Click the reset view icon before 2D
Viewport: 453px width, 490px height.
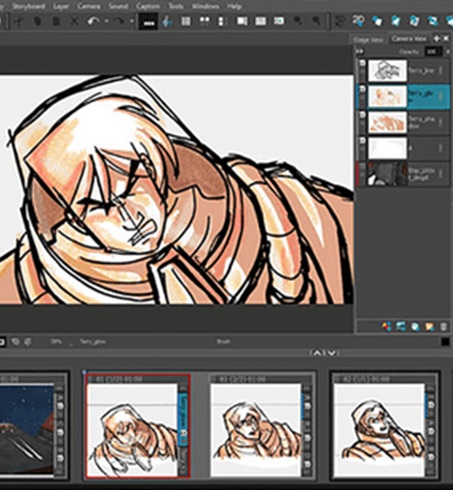tap(340, 22)
